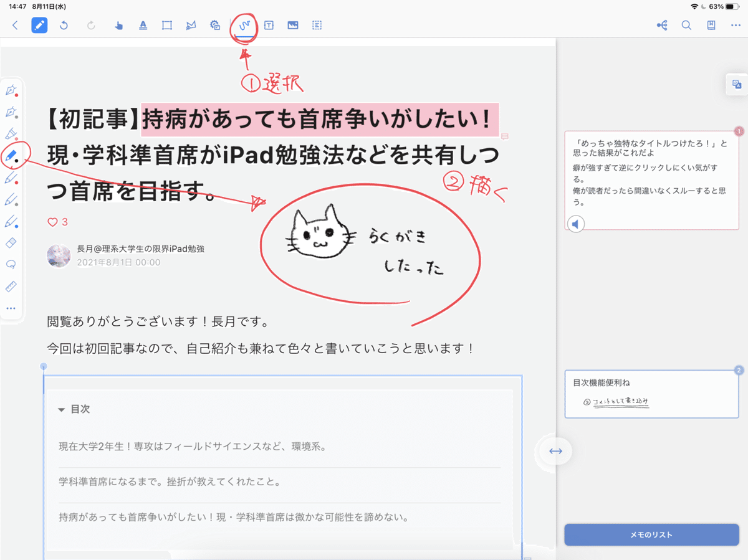Viewport: 748px width, 560px height.
Task: Open the excerpt settings gear tool
Action: [215, 26]
